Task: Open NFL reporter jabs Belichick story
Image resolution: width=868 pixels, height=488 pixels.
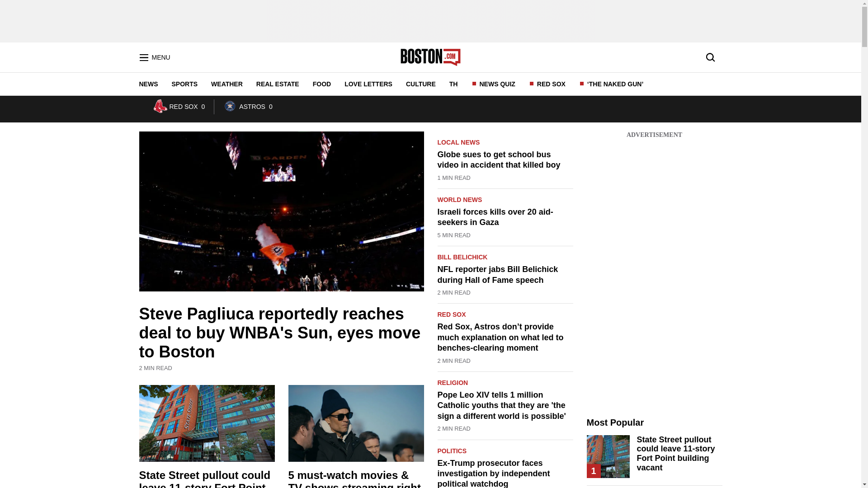Action: [497, 275]
